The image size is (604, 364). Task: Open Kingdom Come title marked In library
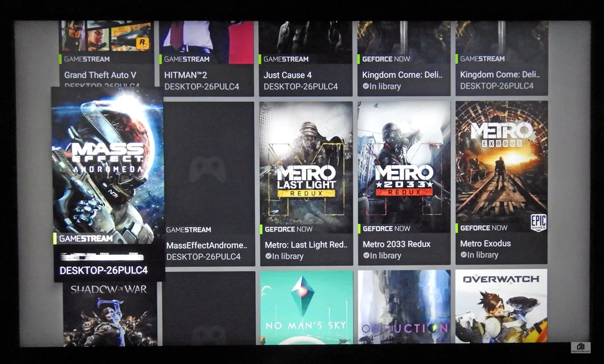tap(402, 75)
